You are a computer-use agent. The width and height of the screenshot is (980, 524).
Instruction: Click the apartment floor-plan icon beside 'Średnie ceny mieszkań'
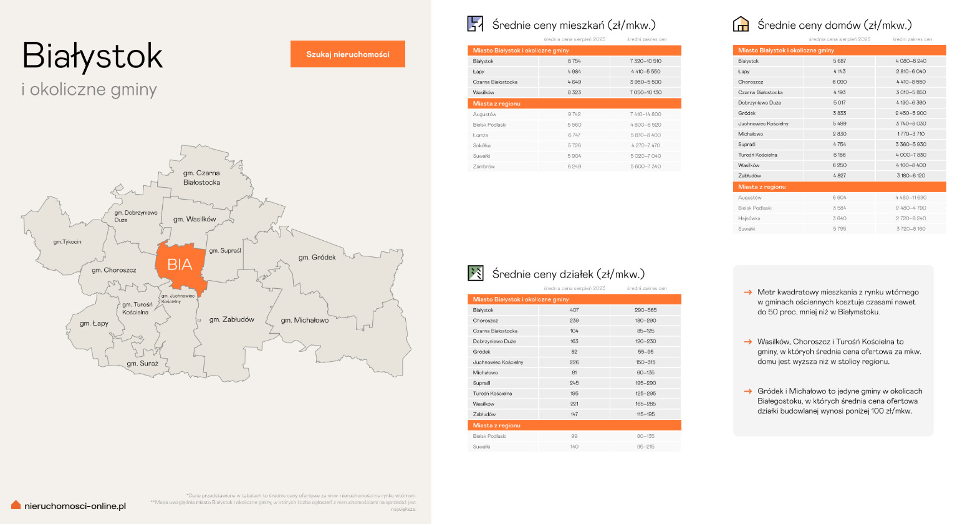click(475, 24)
